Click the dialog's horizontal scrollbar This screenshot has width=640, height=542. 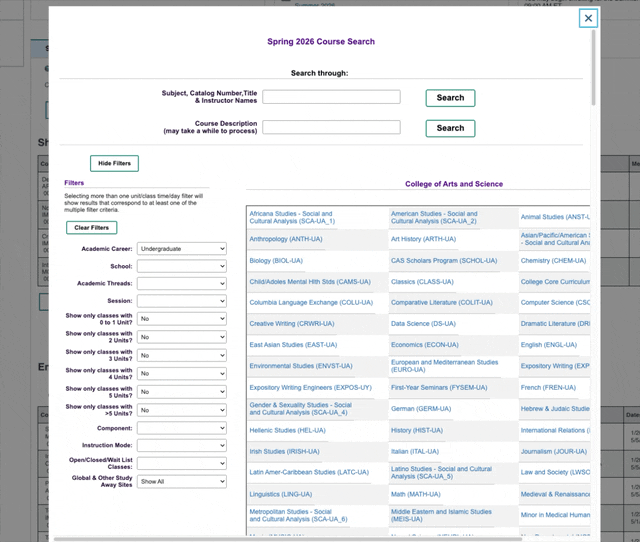pyautogui.click(x=288, y=539)
